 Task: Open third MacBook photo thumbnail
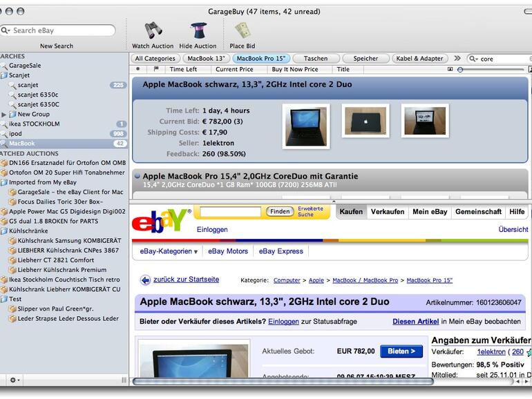pos(425,121)
